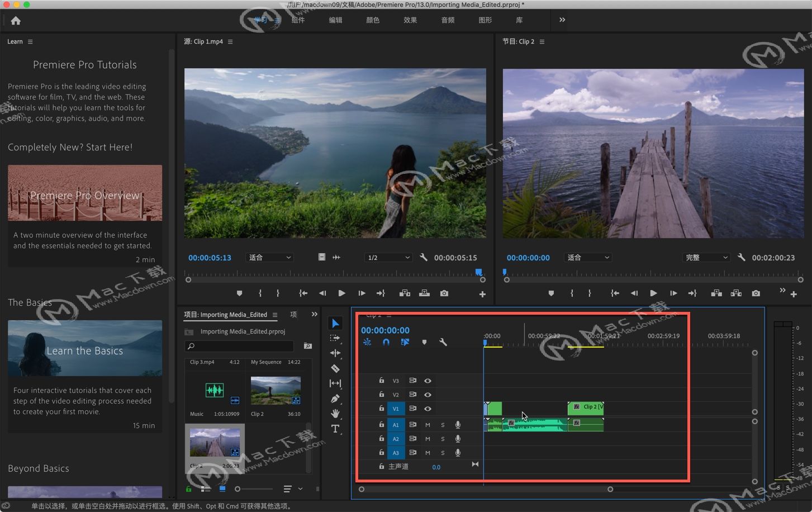Enable voice-over record on A3
This screenshot has width=812, height=512.
[x=458, y=453]
